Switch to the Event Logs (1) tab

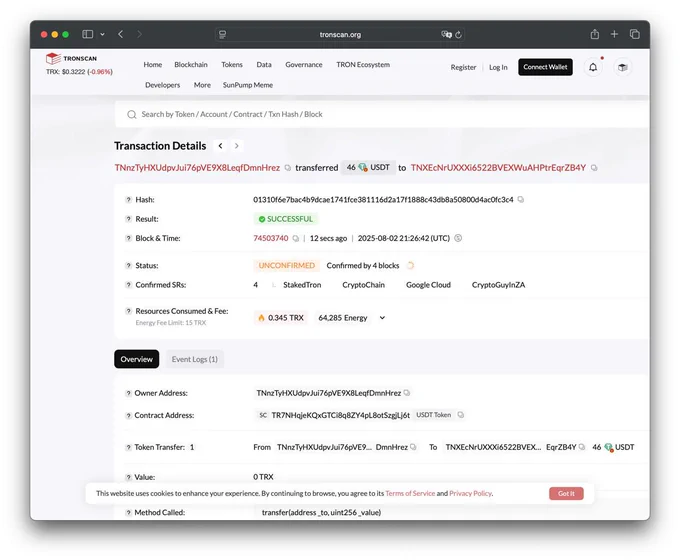195,359
